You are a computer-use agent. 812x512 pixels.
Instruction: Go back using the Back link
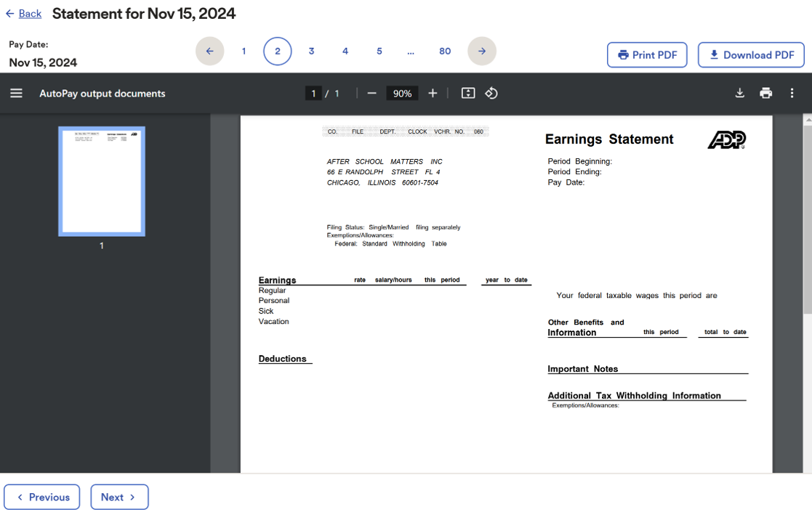[x=24, y=14]
